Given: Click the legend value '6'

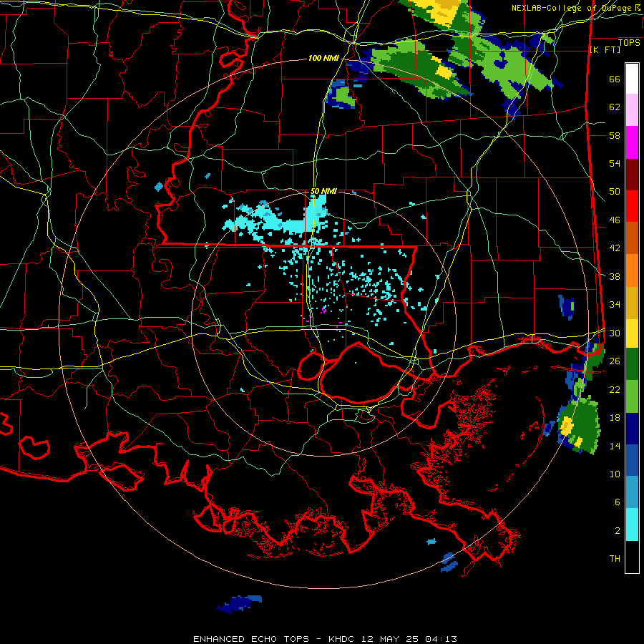Looking at the screenshot, I should click(618, 502).
